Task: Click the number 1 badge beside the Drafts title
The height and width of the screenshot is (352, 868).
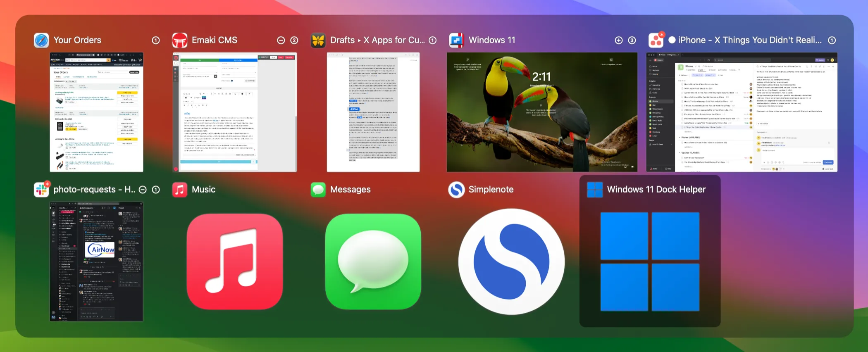Action: (433, 40)
